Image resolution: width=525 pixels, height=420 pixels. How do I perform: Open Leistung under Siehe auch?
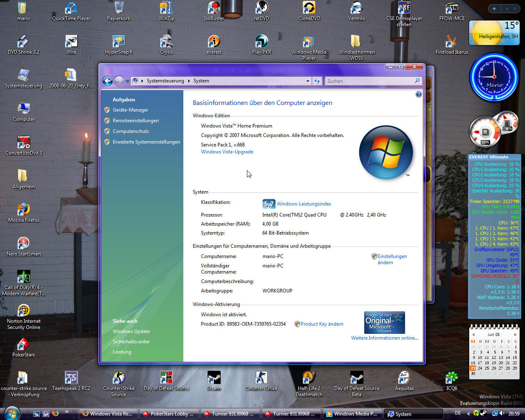122,352
